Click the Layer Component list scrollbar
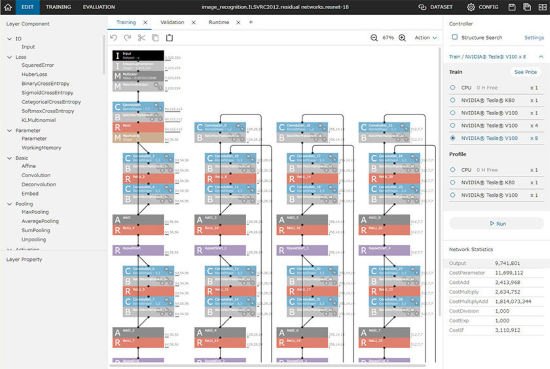The height and width of the screenshot is (369, 550). click(104, 54)
